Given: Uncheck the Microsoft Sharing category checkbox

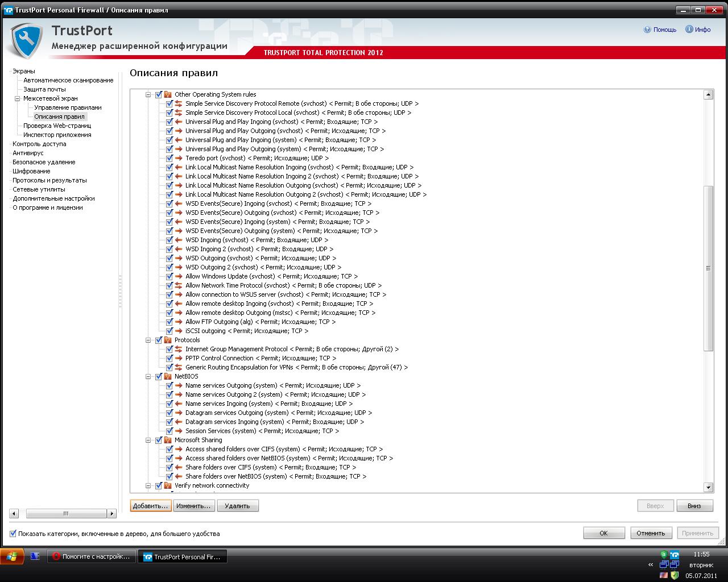Looking at the screenshot, I should 159,440.
